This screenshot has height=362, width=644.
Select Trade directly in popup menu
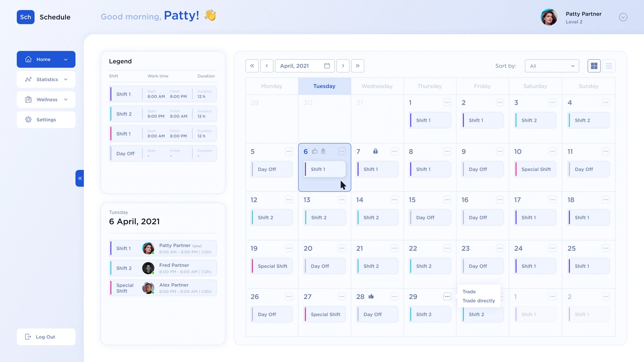tap(479, 301)
